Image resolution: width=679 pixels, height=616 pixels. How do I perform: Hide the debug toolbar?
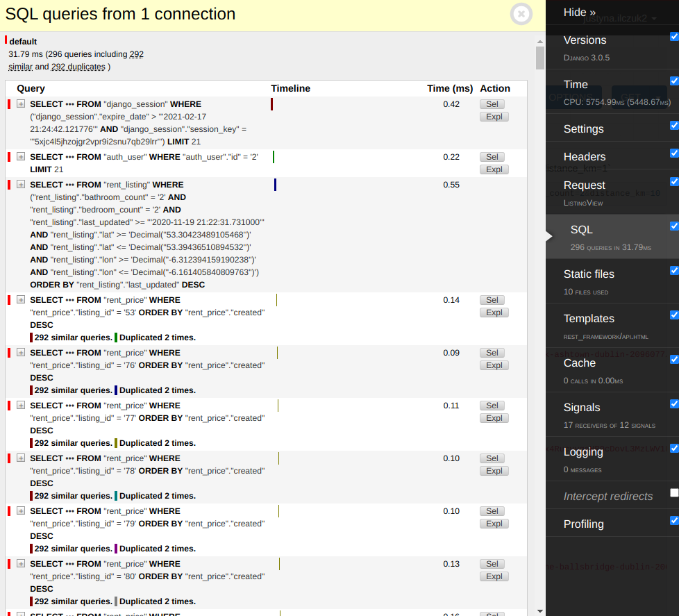tap(579, 13)
